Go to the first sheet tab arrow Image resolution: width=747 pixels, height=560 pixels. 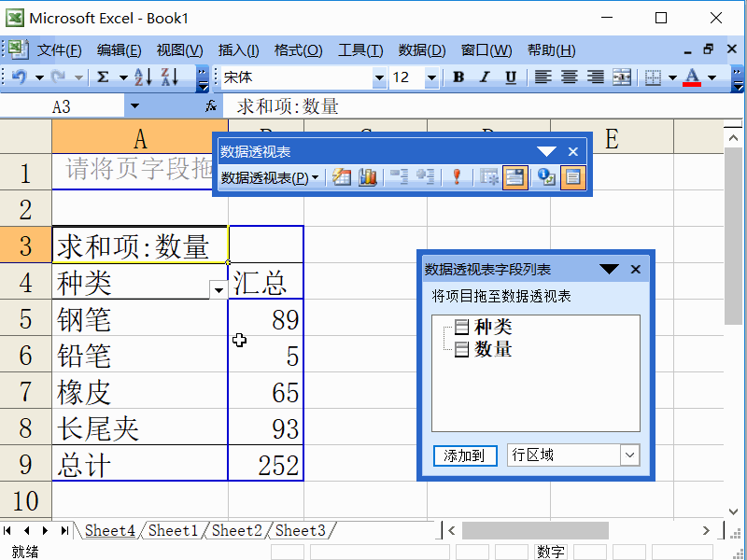tap(7, 530)
